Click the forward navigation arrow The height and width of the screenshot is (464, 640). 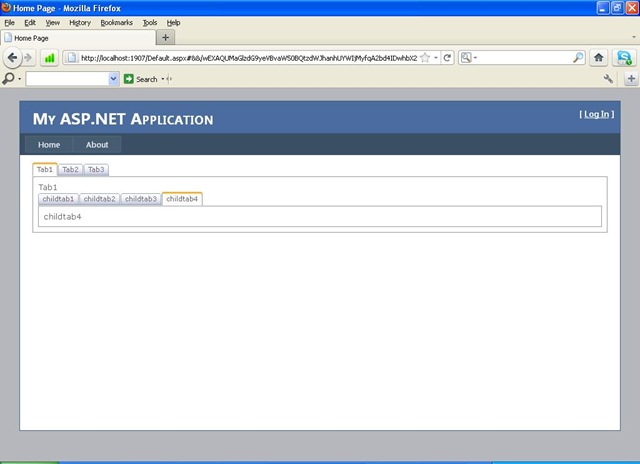tap(28, 58)
